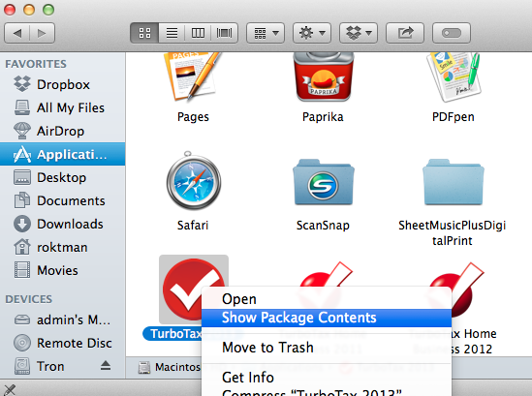Open Downloads in the sidebar
This screenshot has height=396, width=532.
point(62,224)
